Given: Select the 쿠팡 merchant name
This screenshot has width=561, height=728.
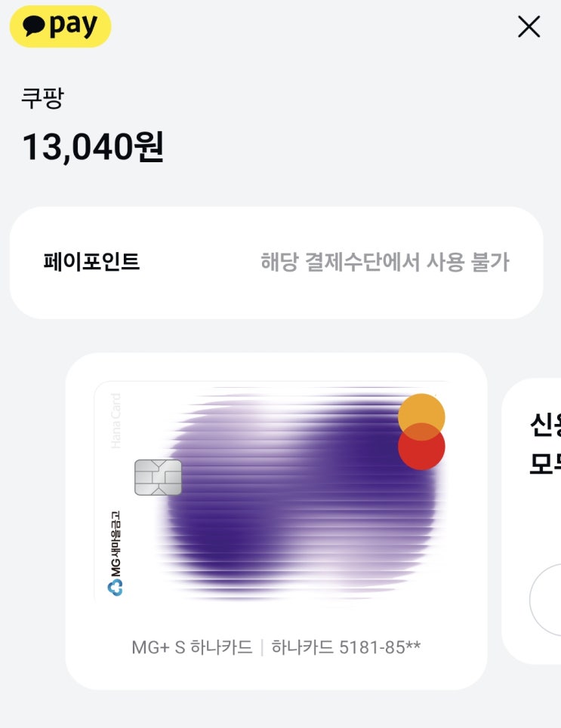Looking at the screenshot, I should click(x=42, y=99).
